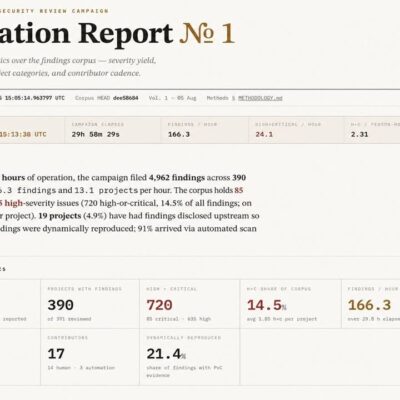The width and height of the screenshot is (400, 400).
Task: Click the Security Review Campaign header label
Action: [54, 11]
